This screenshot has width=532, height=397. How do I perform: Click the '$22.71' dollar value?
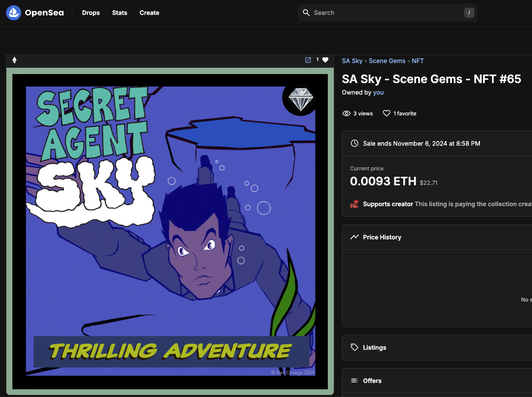point(429,183)
